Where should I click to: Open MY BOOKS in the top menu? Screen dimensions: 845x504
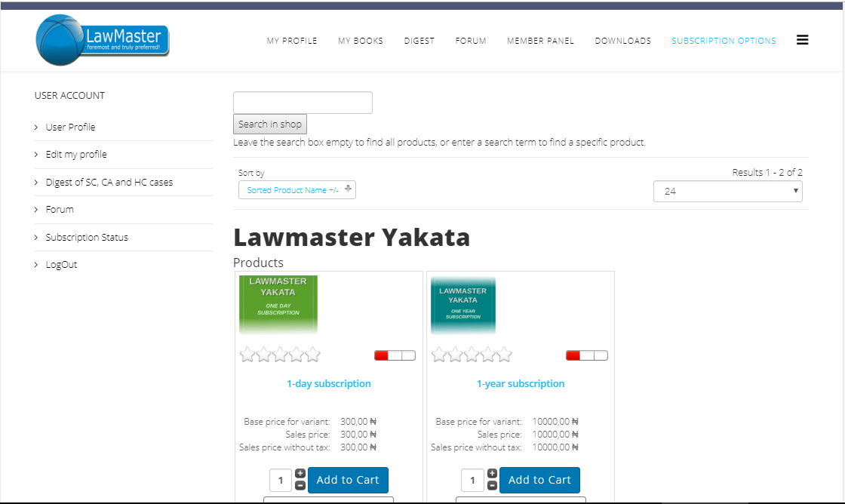[x=361, y=41]
